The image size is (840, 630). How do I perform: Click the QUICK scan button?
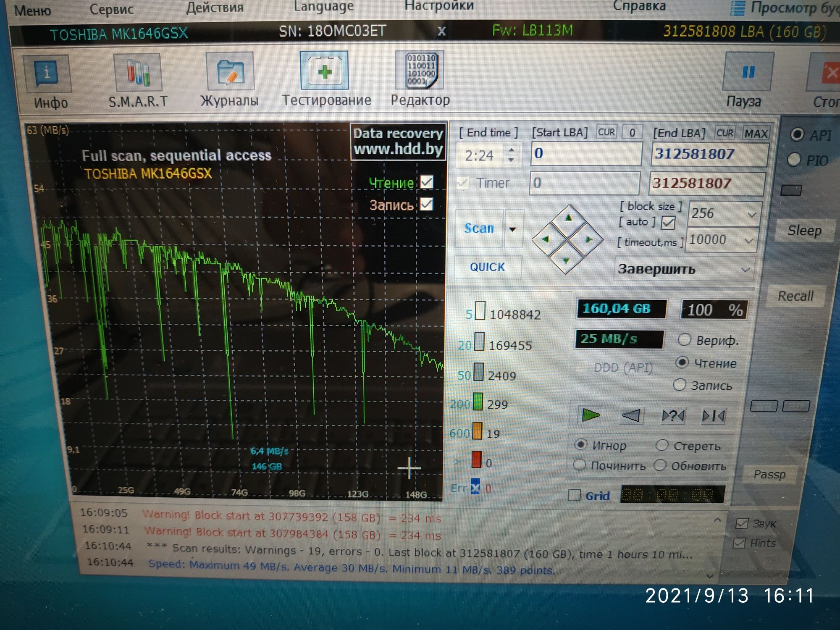(x=488, y=267)
